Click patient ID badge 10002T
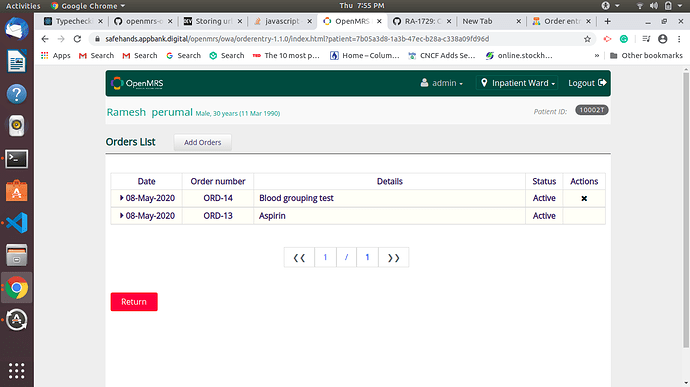Screen dimensions: 690x387 592,110
